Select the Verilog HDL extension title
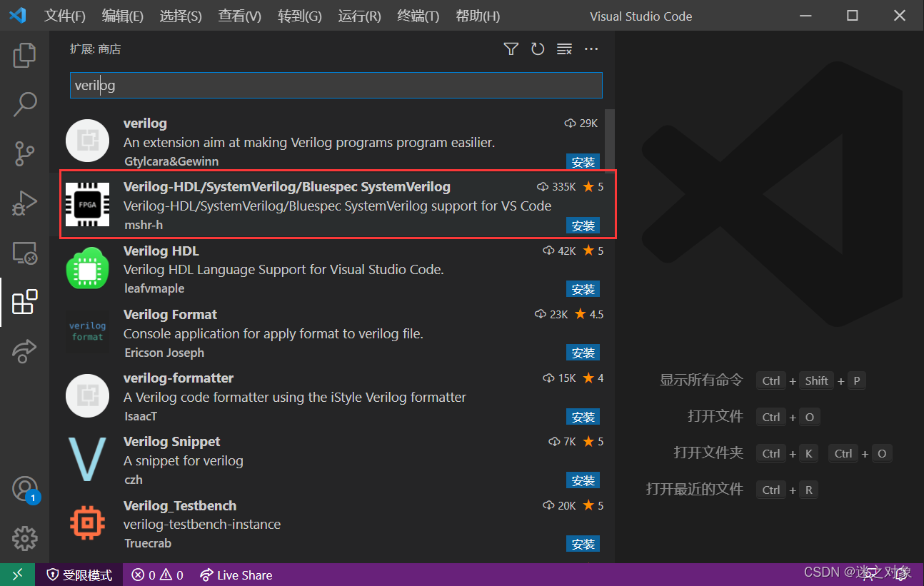 pos(161,251)
